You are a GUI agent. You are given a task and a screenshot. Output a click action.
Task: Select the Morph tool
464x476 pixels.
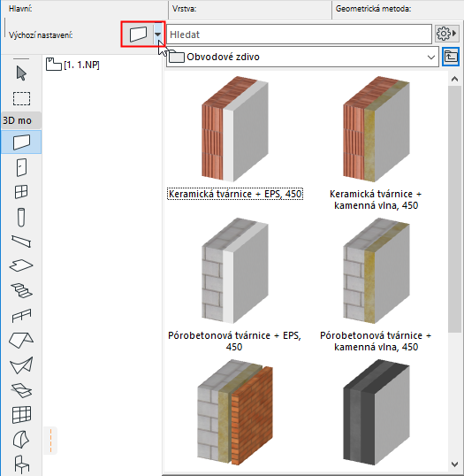point(21,440)
